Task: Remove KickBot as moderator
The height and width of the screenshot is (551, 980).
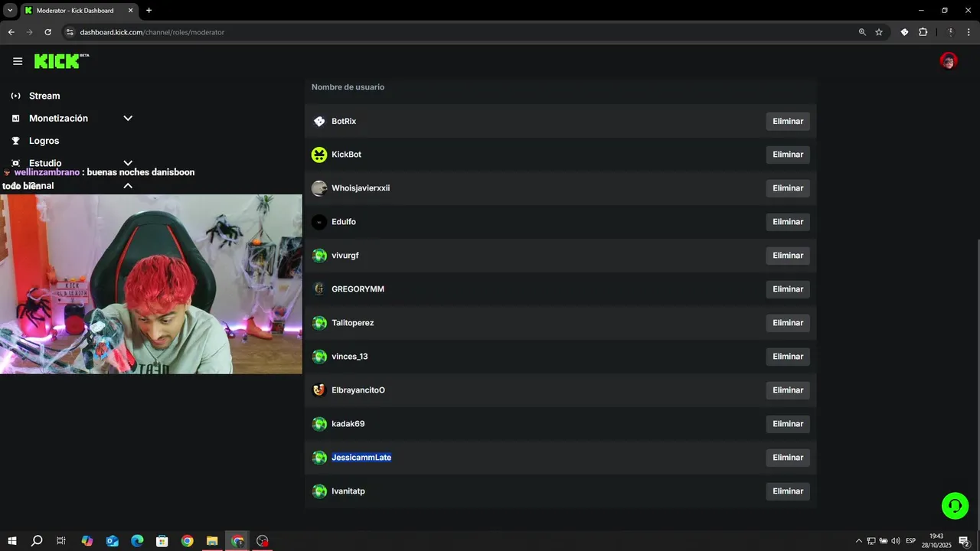Action: tap(788, 155)
